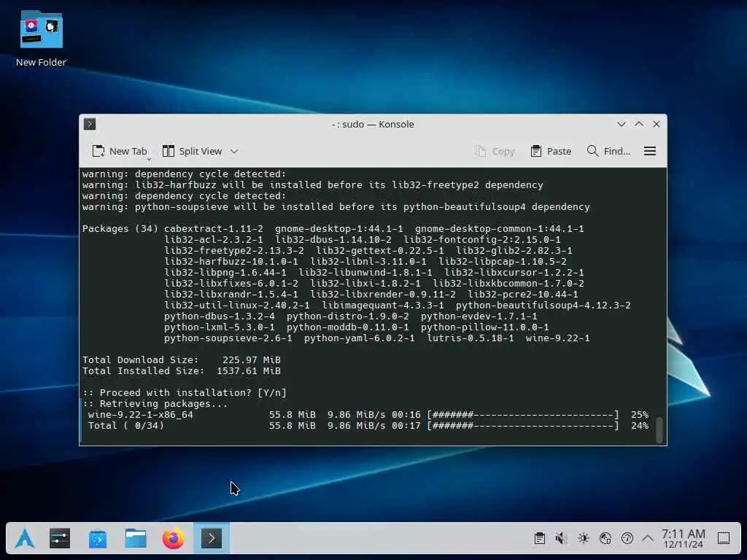This screenshot has height=560, width=747.
Task: Open the clipboard tray icon
Action: tap(539, 539)
